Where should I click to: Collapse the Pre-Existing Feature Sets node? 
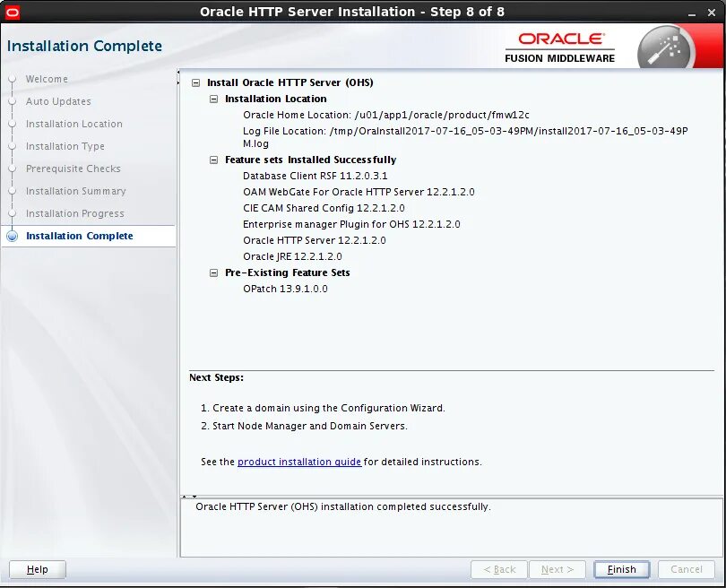click(213, 273)
